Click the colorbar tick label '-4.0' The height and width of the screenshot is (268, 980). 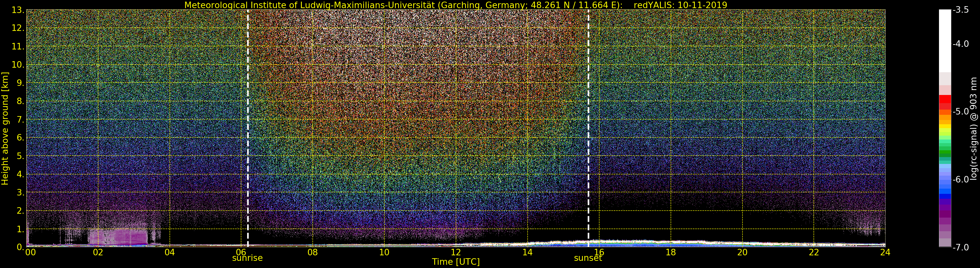960,44
